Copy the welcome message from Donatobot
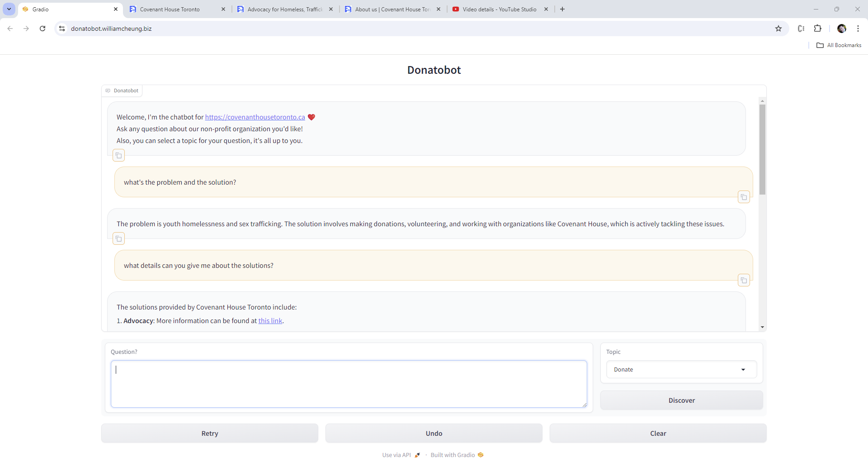Image resolution: width=868 pixels, height=467 pixels. [118, 156]
